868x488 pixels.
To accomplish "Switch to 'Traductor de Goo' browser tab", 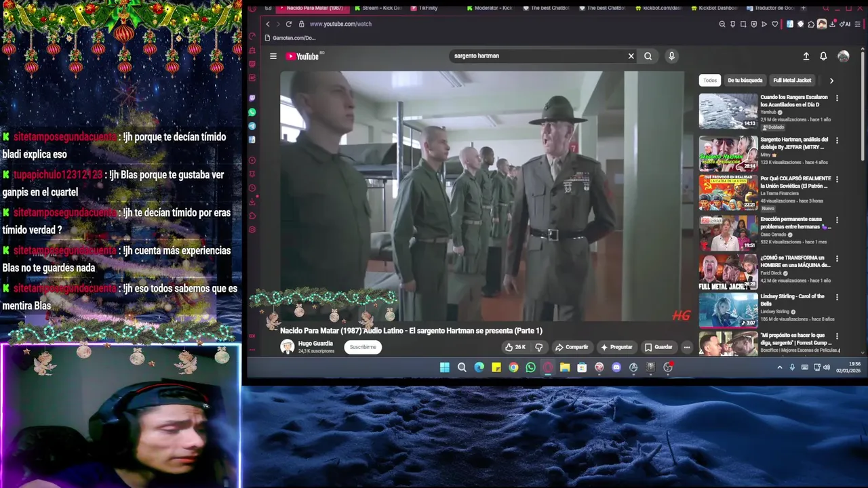I will click(770, 8).
